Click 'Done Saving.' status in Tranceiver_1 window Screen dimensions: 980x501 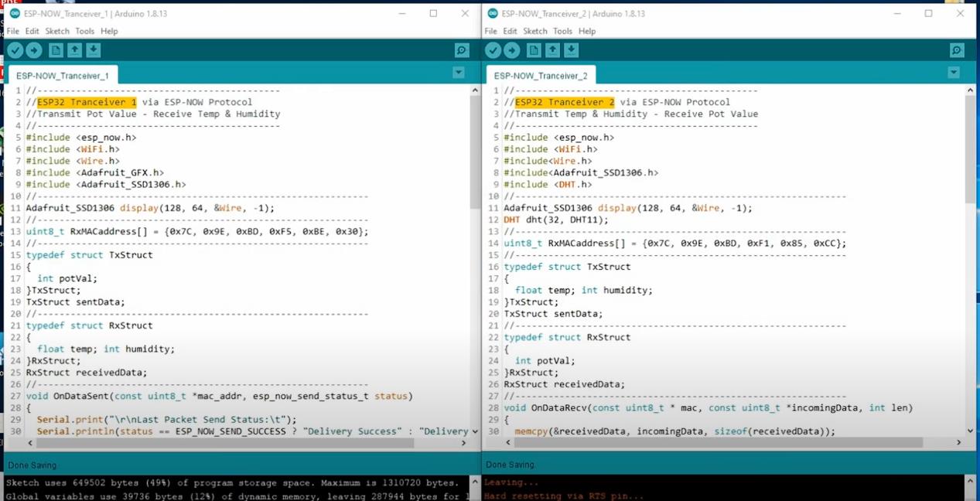32,465
